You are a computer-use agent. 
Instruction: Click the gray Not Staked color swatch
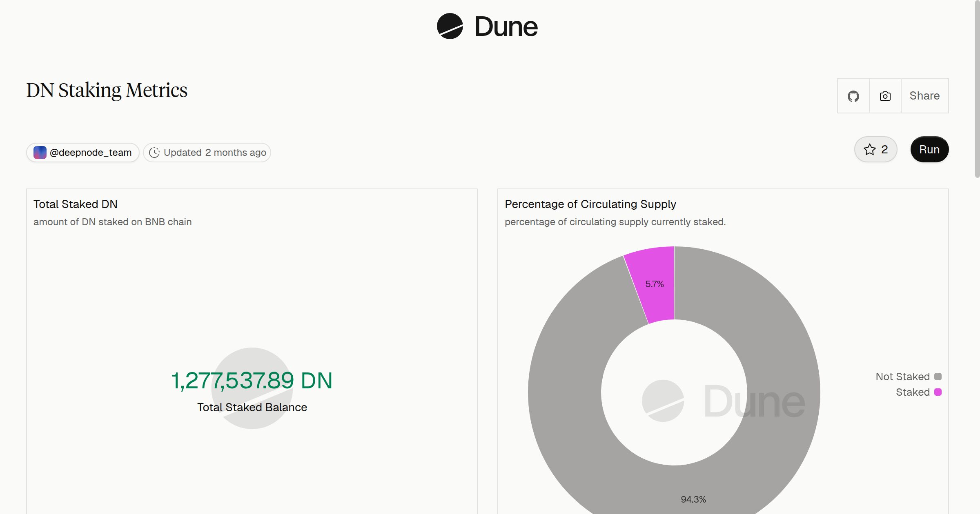point(938,377)
